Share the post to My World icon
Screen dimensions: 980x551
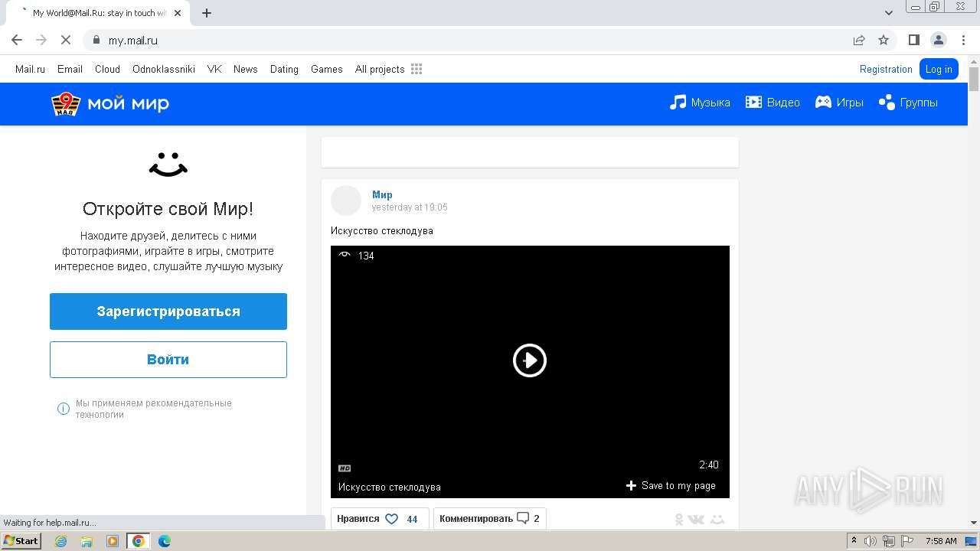[717, 520]
